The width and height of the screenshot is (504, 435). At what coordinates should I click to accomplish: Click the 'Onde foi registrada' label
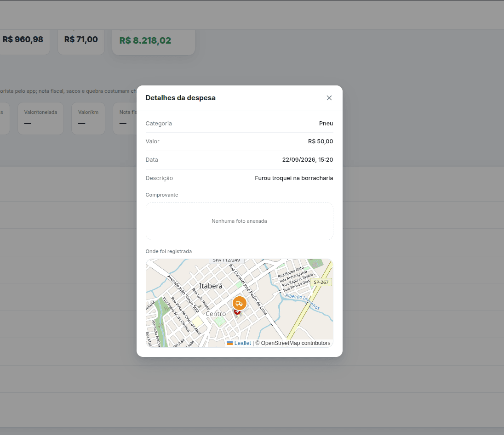(x=168, y=251)
